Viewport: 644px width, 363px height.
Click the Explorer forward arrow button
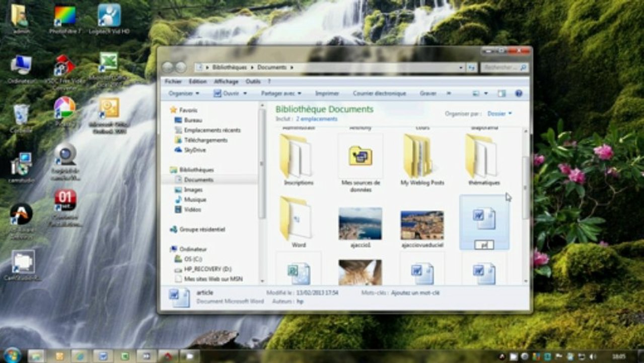[x=180, y=67]
